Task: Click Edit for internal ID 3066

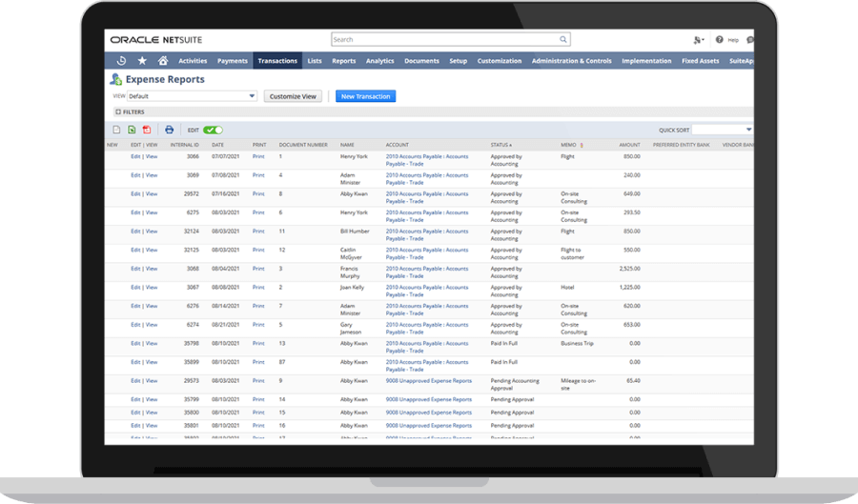Action: click(x=135, y=157)
